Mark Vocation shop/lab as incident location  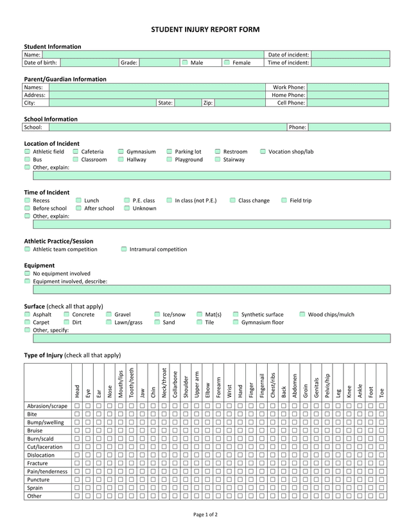pyautogui.click(x=263, y=152)
